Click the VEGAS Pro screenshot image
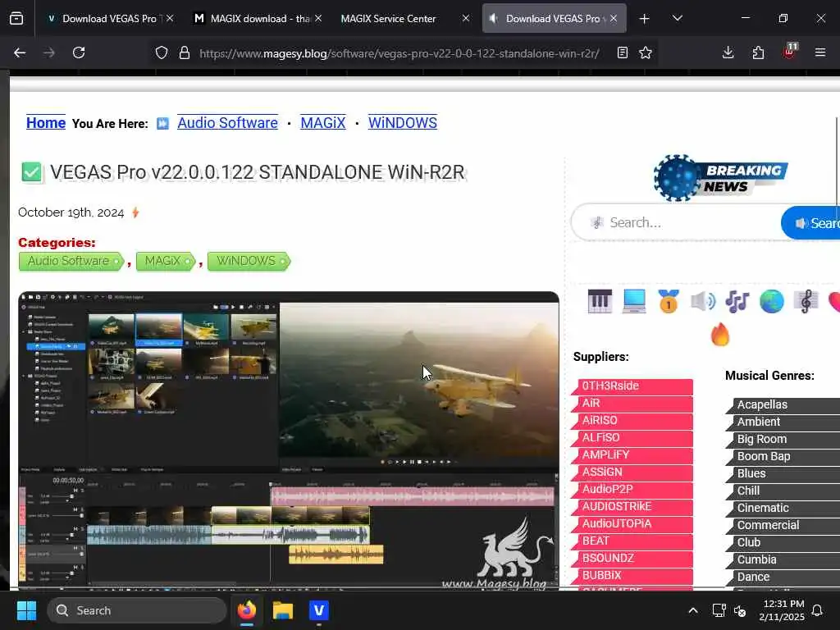840x630 pixels. 288,441
